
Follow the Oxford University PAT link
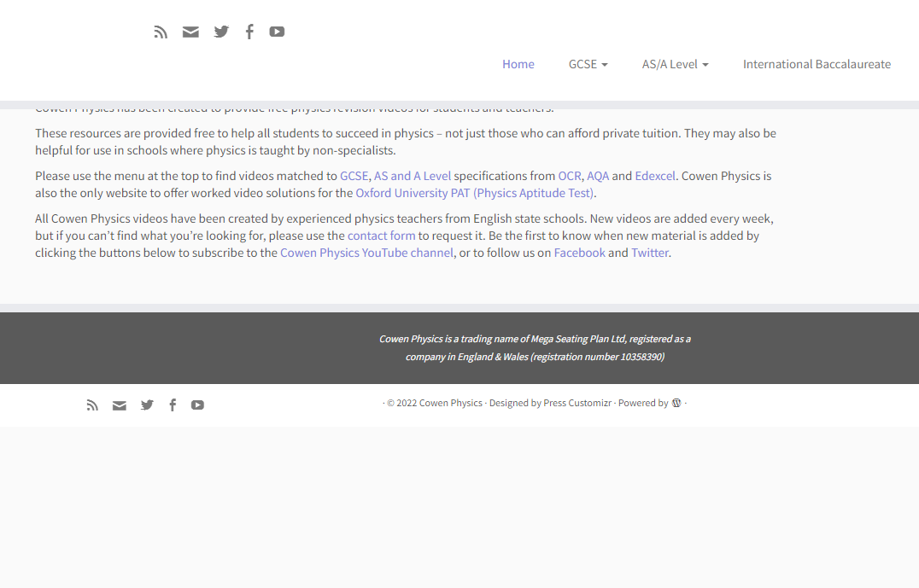click(475, 193)
